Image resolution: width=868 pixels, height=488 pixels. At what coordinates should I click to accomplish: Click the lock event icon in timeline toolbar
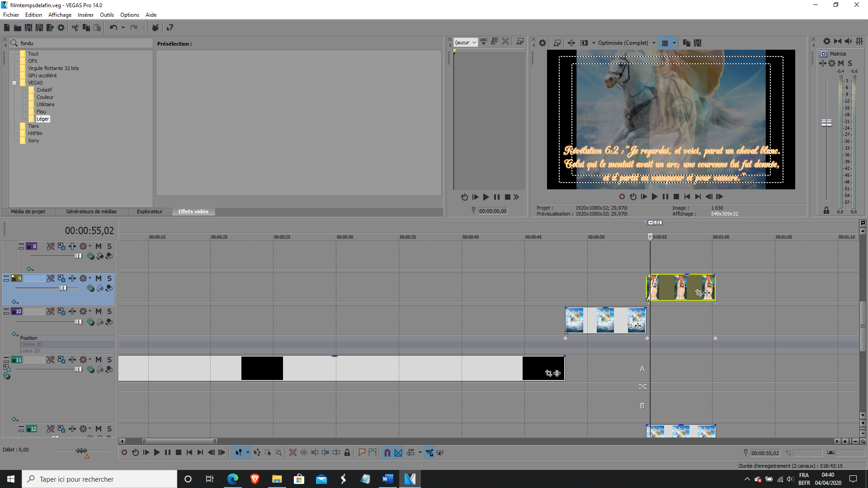click(347, 453)
